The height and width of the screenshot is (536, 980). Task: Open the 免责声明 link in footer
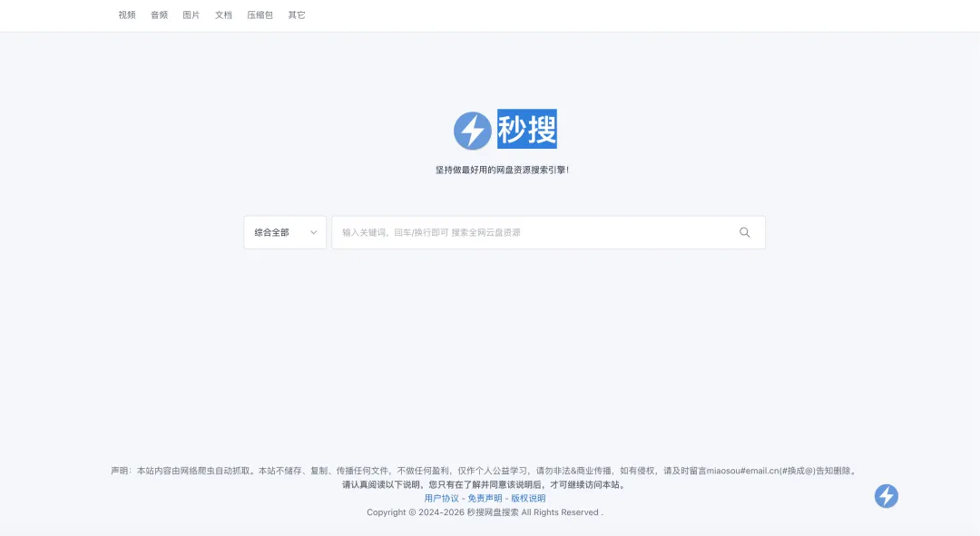coord(485,499)
